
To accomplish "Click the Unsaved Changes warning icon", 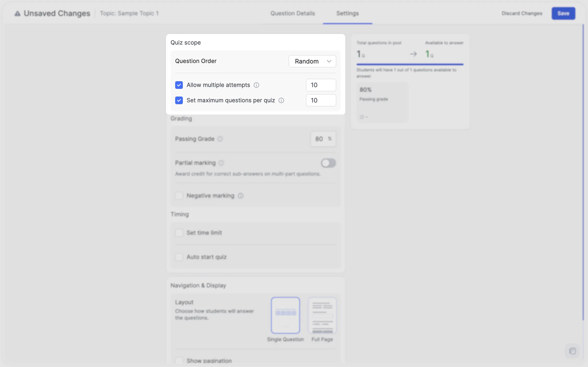I will pyautogui.click(x=17, y=13).
